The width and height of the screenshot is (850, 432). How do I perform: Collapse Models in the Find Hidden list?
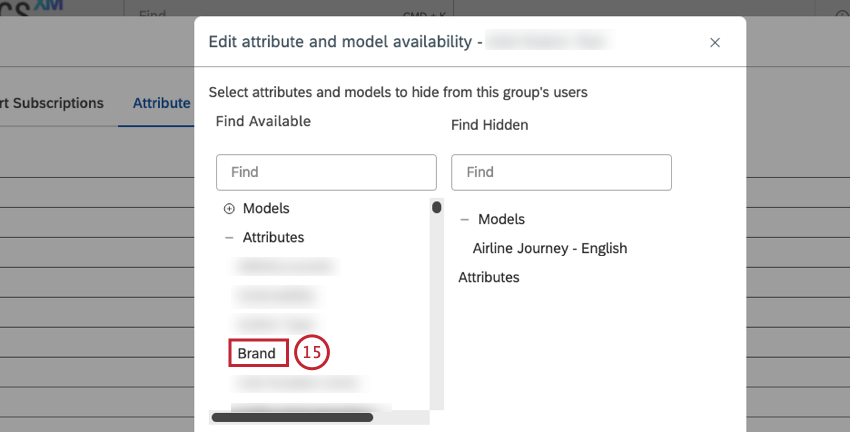(x=464, y=219)
